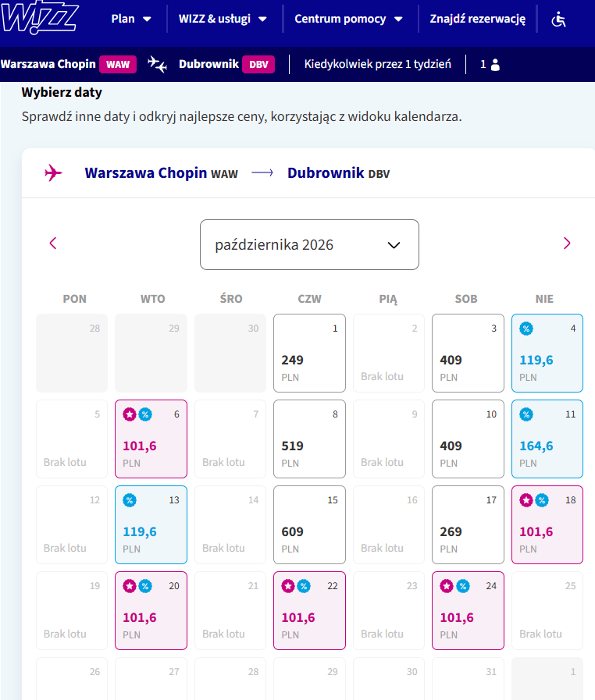Screen dimensions: 595x700
Task: Open the accessibility wheelchair icon
Action: [558, 20]
